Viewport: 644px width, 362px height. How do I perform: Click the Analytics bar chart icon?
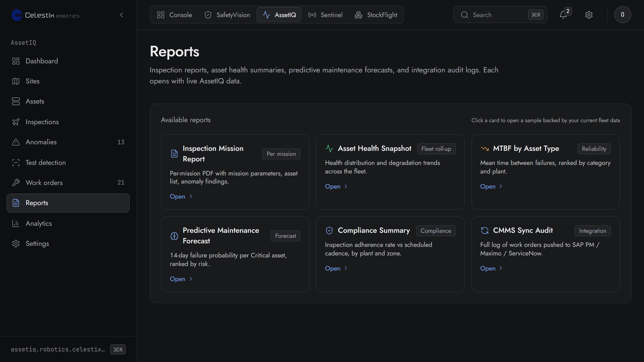(x=16, y=223)
